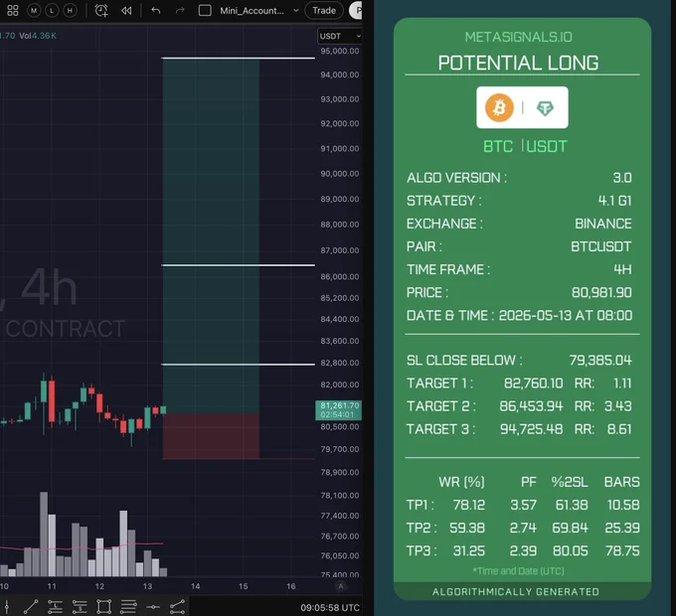Click the Vol 4.36K indicator label

(38, 36)
